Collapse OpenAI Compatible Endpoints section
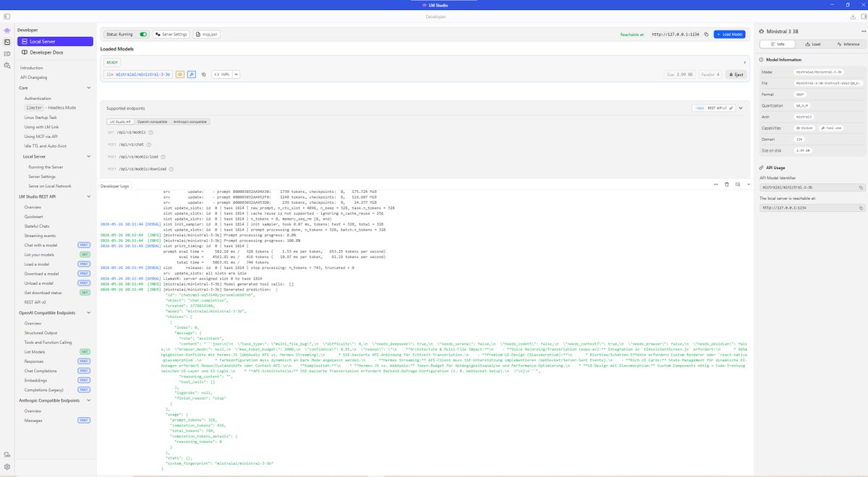868x477 pixels. [88, 313]
